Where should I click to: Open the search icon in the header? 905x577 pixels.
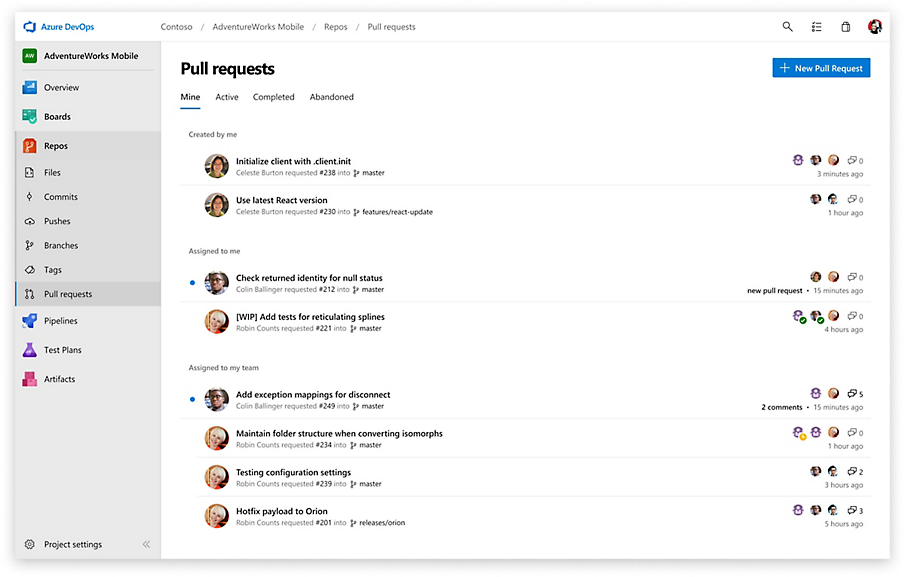(787, 27)
